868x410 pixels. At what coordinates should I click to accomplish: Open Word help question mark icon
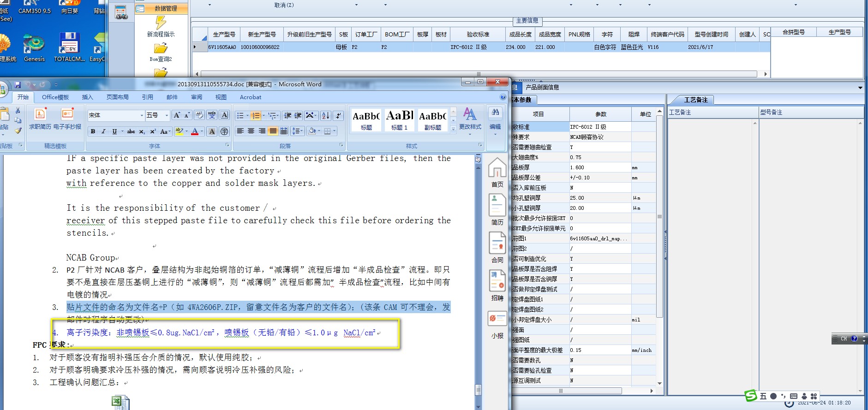pyautogui.click(x=503, y=97)
